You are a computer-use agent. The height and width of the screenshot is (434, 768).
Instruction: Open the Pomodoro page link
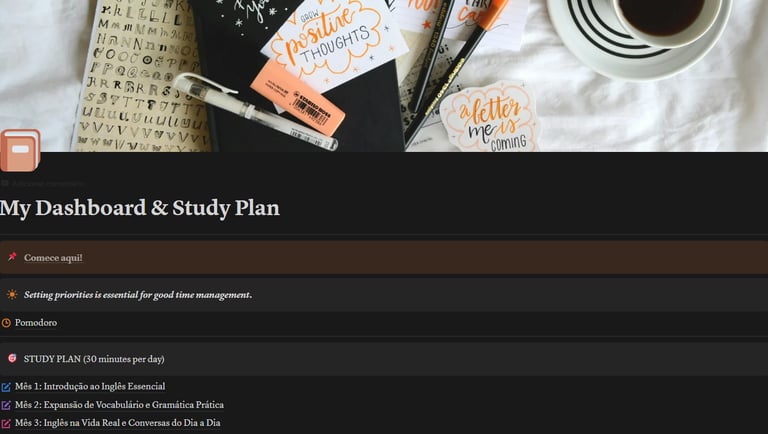[x=36, y=322]
